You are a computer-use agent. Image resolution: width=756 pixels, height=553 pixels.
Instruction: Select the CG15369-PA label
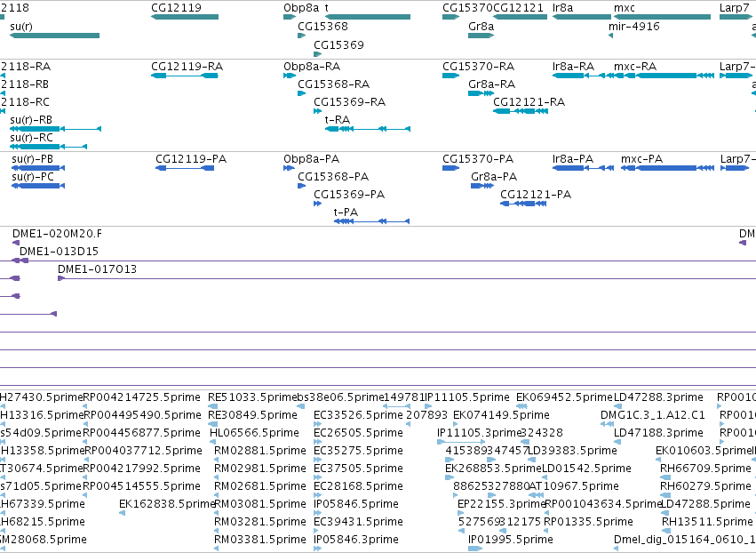click(348, 195)
